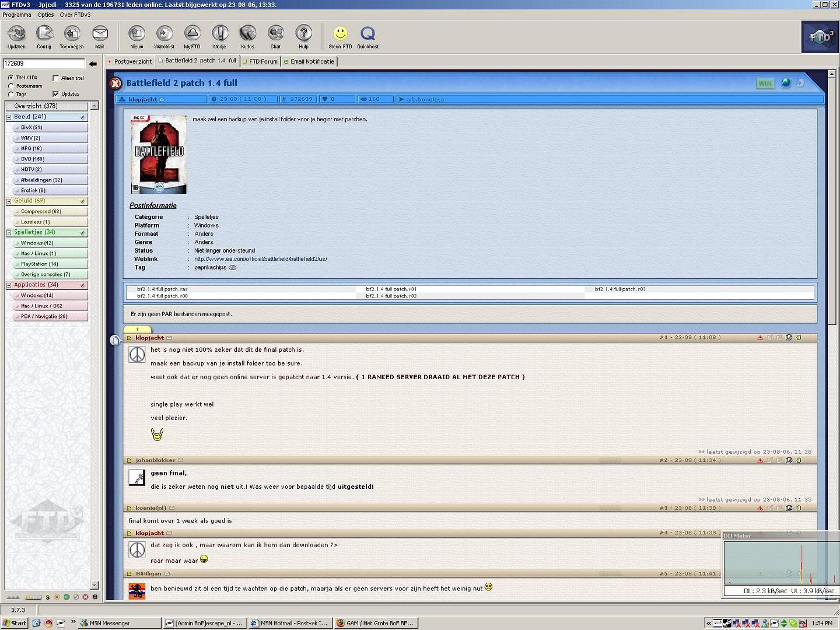The height and width of the screenshot is (630, 840).
Task: Select the Battlefield 2 patch 1.4 full tab
Action: pyautogui.click(x=198, y=61)
